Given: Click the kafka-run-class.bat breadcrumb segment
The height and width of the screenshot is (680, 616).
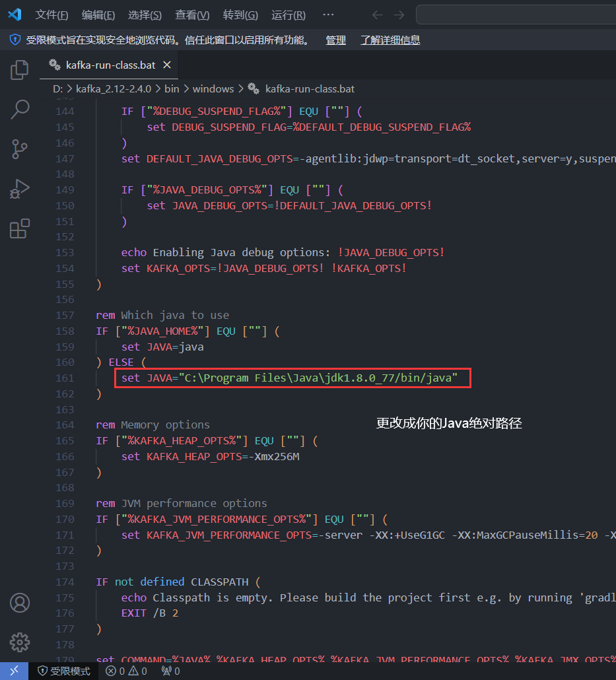Looking at the screenshot, I should pos(310,89).
